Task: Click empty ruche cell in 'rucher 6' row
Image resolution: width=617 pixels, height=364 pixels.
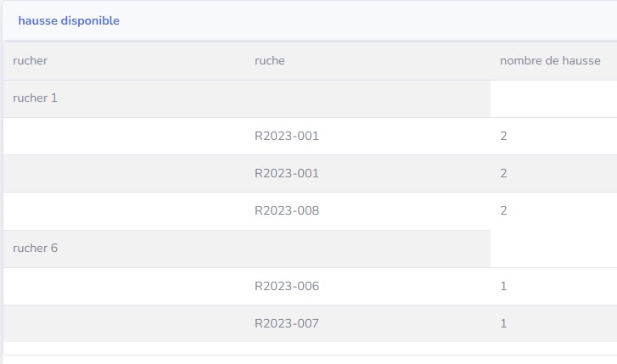Action: point(367,249)
